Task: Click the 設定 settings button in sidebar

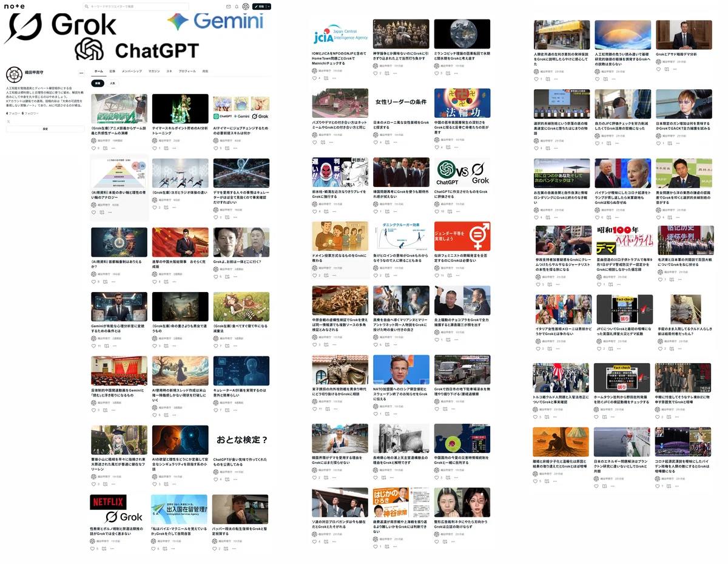Action: (x=45, y=129)
